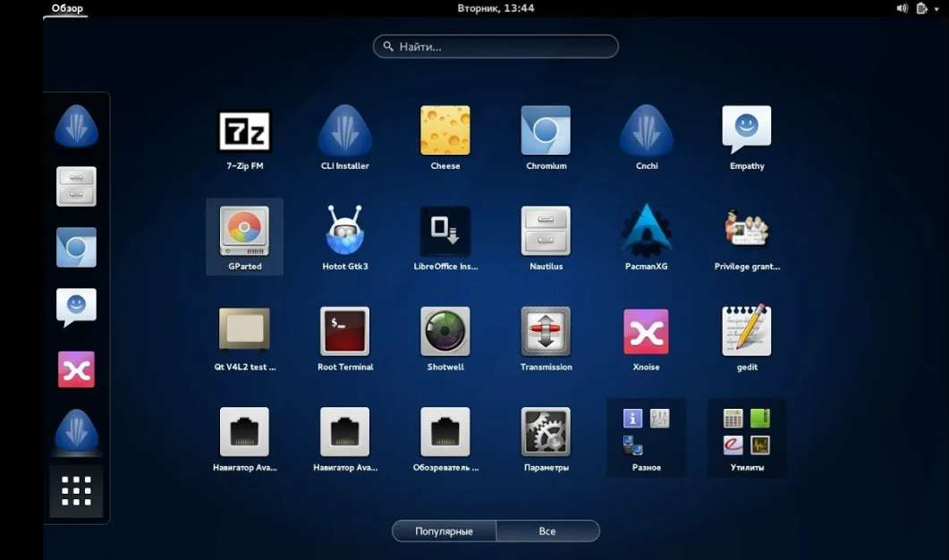
Task: Launch Cnchi from the application grid
Action: click(647, 131)
